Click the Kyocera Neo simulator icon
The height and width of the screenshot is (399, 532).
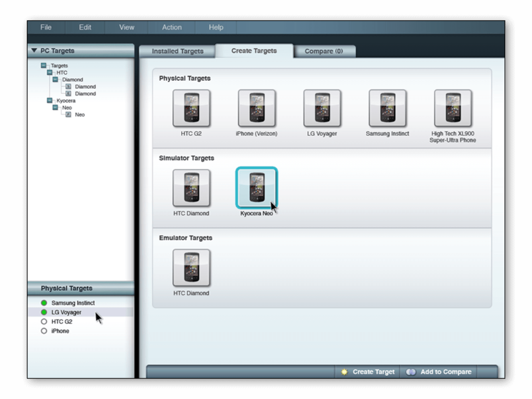[x=256, y=188]
